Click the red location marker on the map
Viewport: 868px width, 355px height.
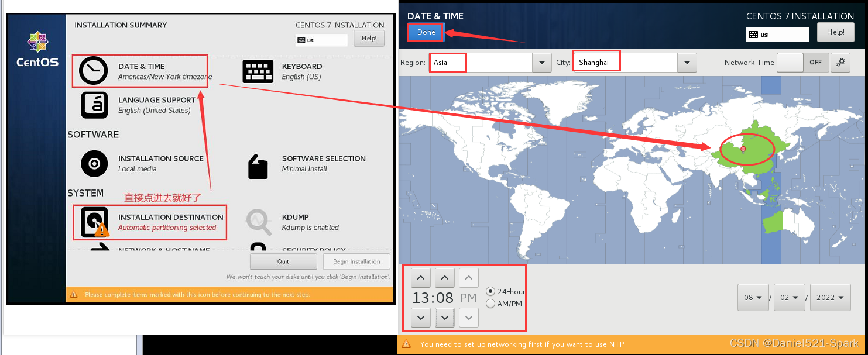743,149
